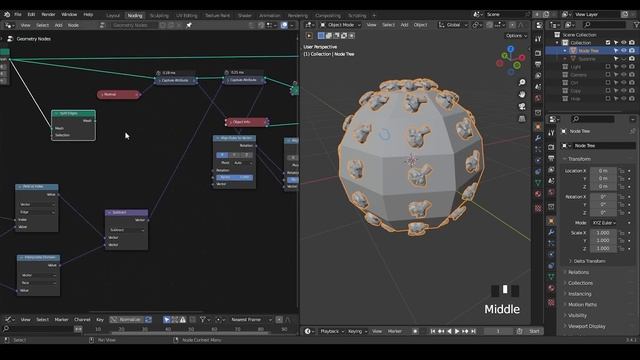Toggle render camera icon for Node Tree
The image size is (640, 360).
(x=632, y=51)
